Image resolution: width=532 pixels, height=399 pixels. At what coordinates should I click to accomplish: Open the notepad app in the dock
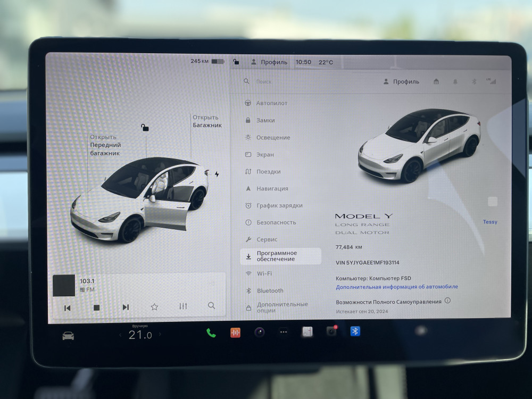(x=307, y=331)
